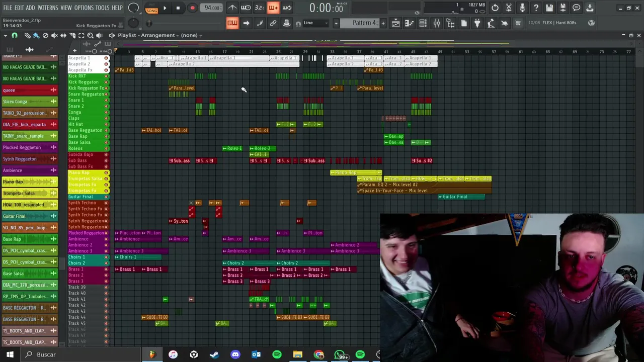This screenshot has height=362, width=644.
Task: Toggle the metronome icon
Action: 232,8
